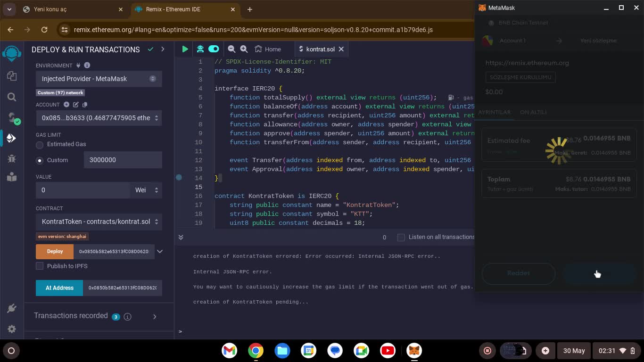The width and height of the screenshot is (644, 362).
Task: Run script with green play icon
Action: tap(185, 49)
